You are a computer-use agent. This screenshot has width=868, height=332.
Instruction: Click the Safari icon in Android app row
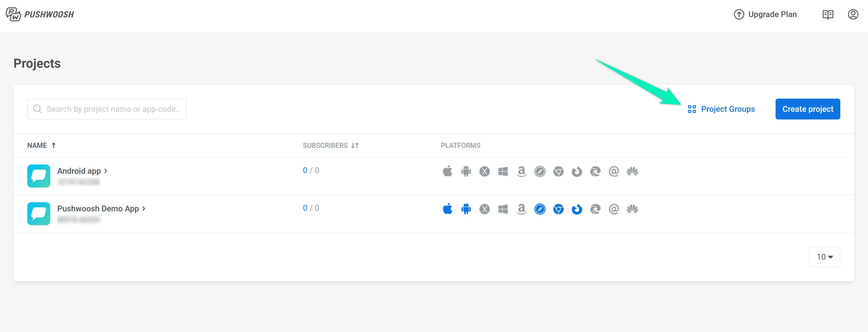coord(540,171)
